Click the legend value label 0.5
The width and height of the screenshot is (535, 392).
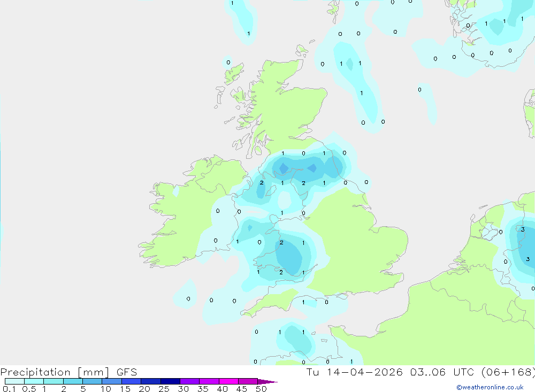coord(29,389)
